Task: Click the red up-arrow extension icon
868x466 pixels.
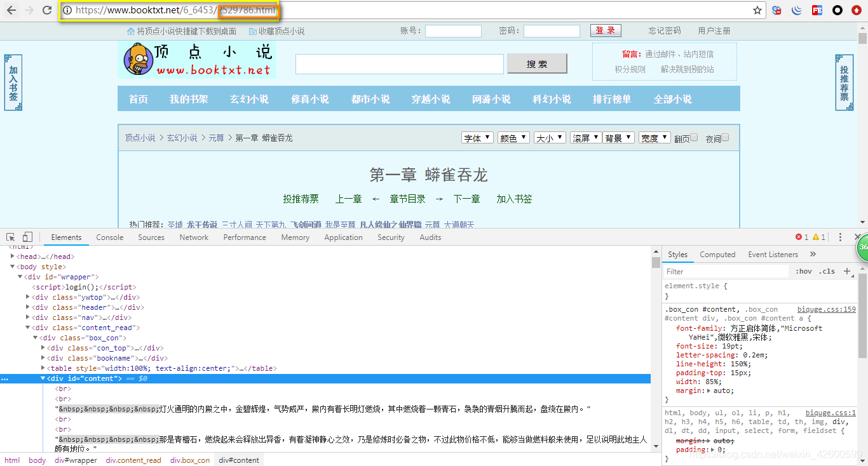Action: point(857,10)
